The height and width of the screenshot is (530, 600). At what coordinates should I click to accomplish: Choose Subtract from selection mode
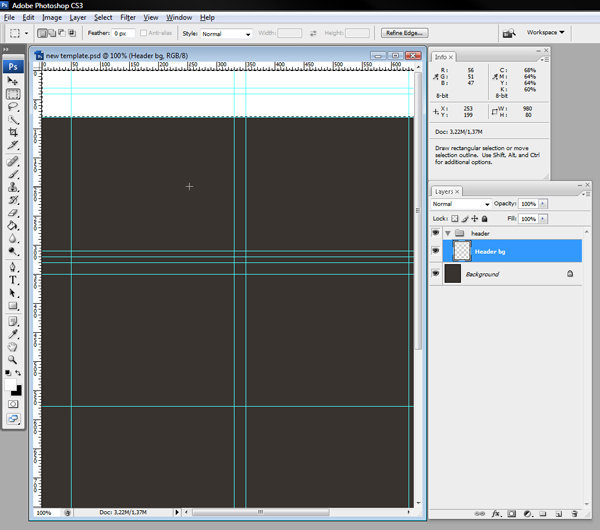click(x=62, y=33)
